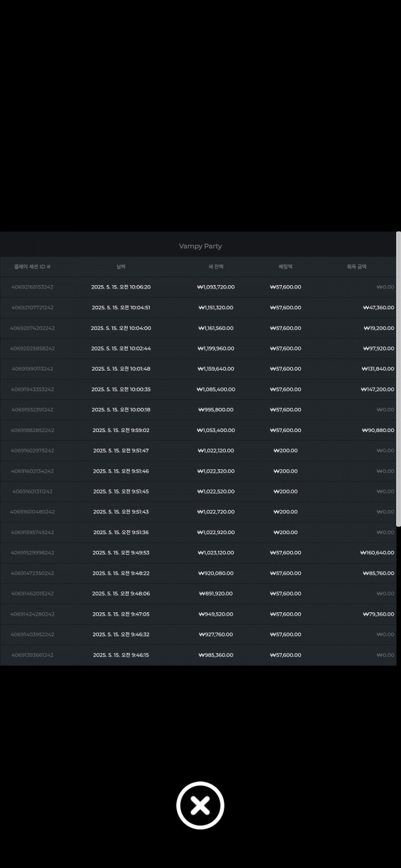Click the balance ₩1,093,720.00

(x=216, y=287)
